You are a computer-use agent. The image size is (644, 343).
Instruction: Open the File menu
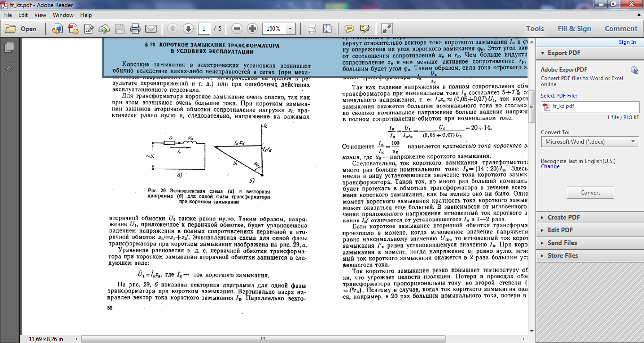8,15
